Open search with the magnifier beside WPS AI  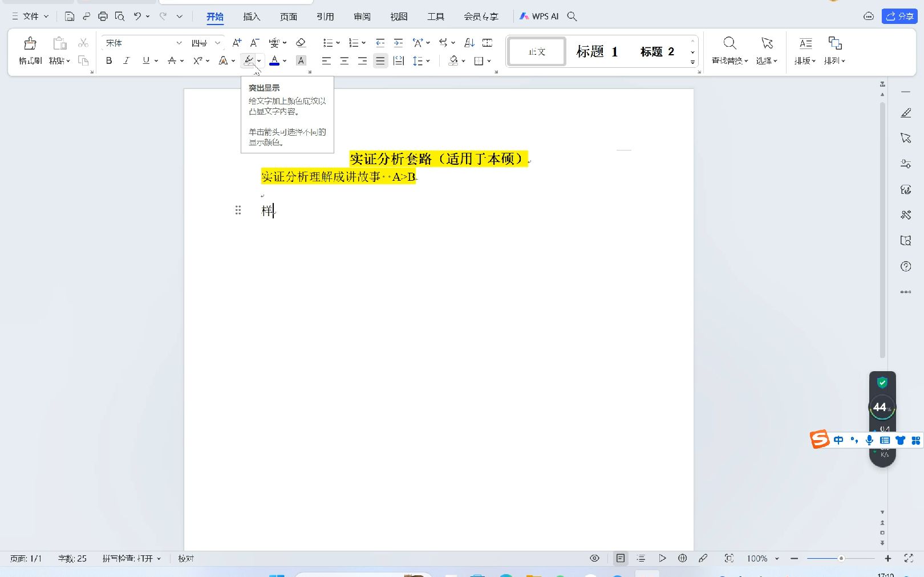[x=572, y=17]
